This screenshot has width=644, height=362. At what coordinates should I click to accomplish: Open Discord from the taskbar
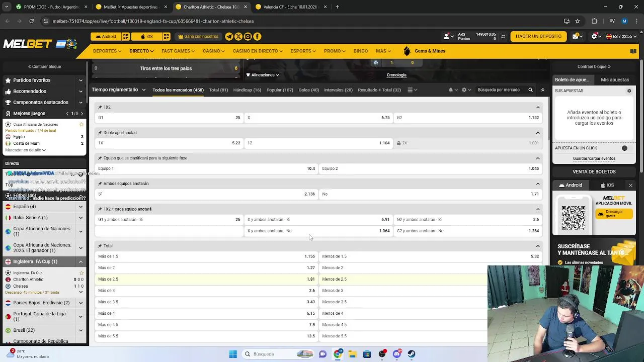[x=397, y=354]
